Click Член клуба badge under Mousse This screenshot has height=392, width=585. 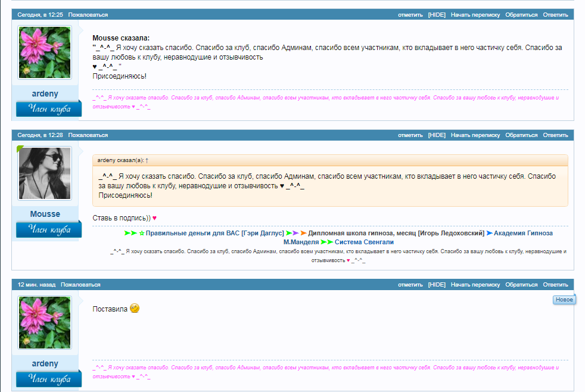click(x=49, y=229)
